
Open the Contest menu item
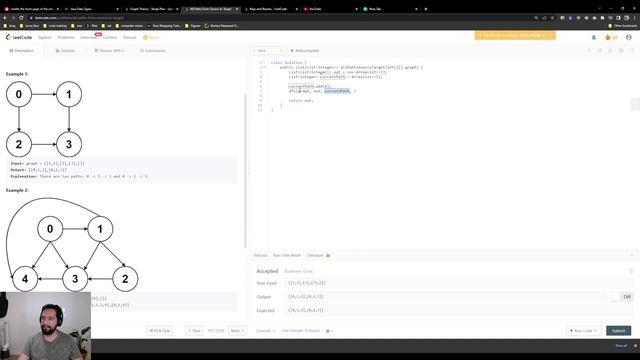tap(110, 38)
